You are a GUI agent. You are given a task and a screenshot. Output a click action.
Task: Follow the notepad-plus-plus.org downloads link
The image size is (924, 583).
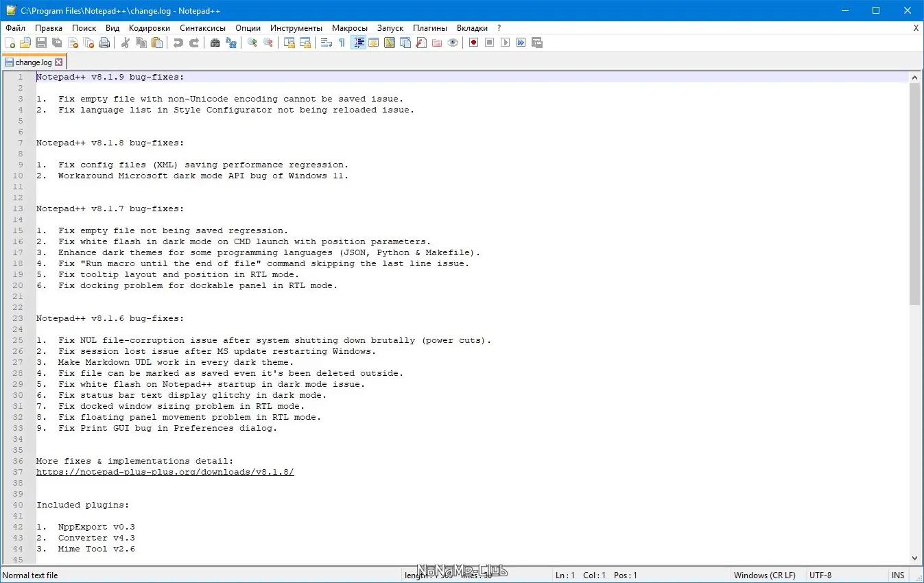[x=165, y=472]
